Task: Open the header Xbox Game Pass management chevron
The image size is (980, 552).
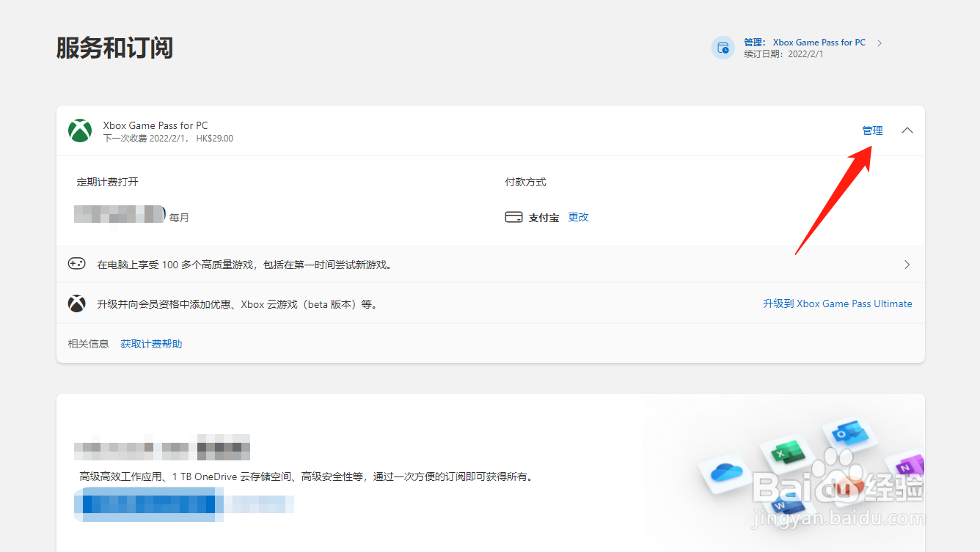Action: point(880,43)
